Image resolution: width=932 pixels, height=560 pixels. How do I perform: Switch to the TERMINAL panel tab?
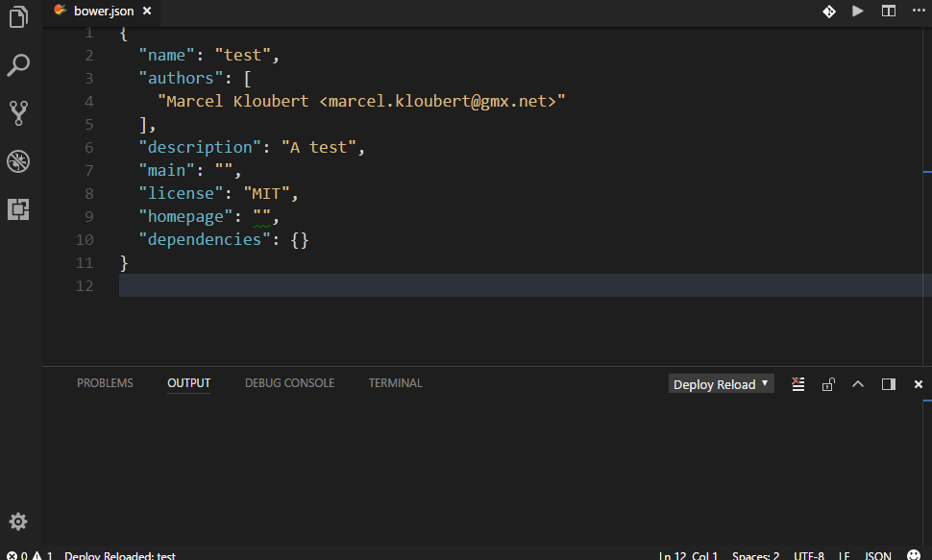click(x=395, y=383)
